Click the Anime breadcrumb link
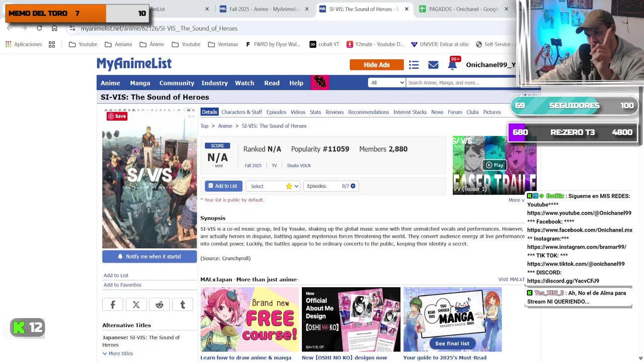Screen dimensions: 644x362 (x=225, y=126)
